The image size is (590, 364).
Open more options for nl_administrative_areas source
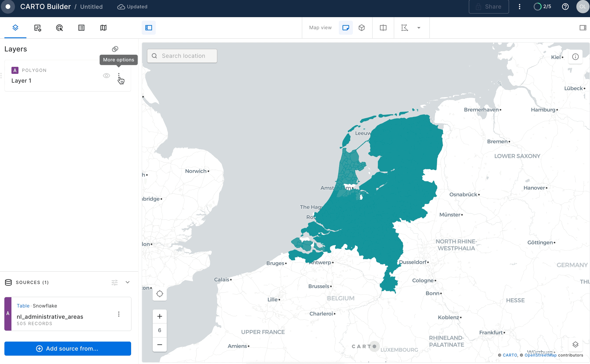pos(119,314)
